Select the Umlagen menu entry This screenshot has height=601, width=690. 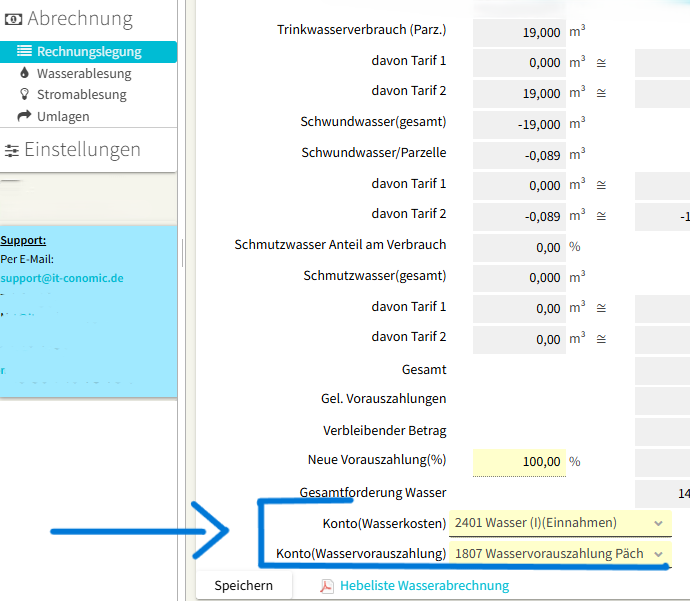point(63,116)
